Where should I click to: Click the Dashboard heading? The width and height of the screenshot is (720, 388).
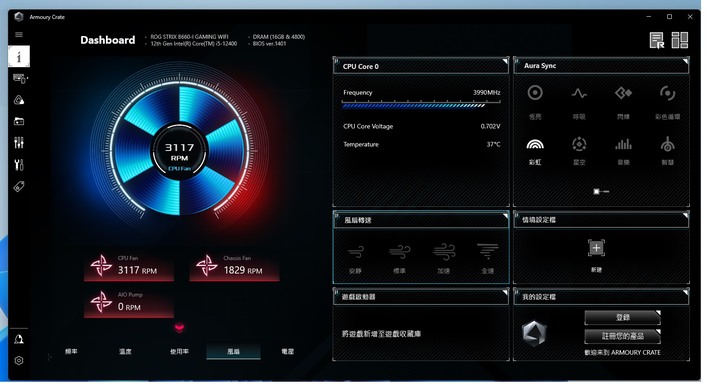pyautogui.click(x=108, y=40)
